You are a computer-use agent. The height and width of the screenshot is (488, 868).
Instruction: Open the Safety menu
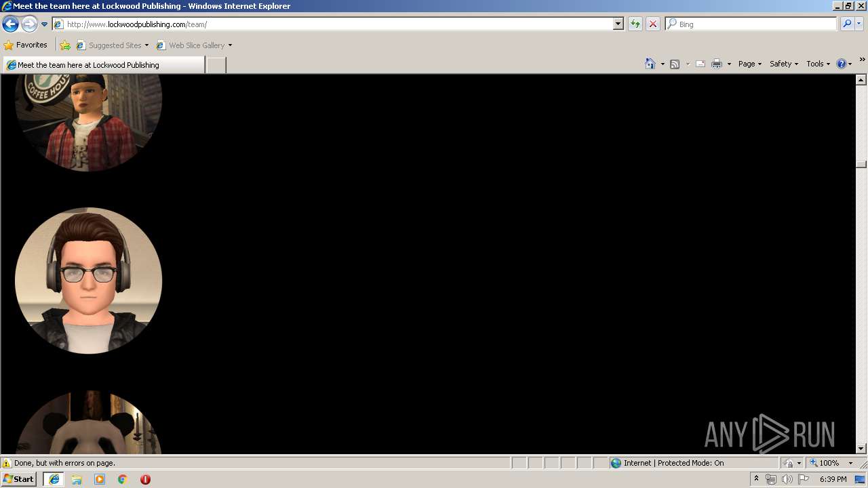pyautogui.click(x=784, y=64)
